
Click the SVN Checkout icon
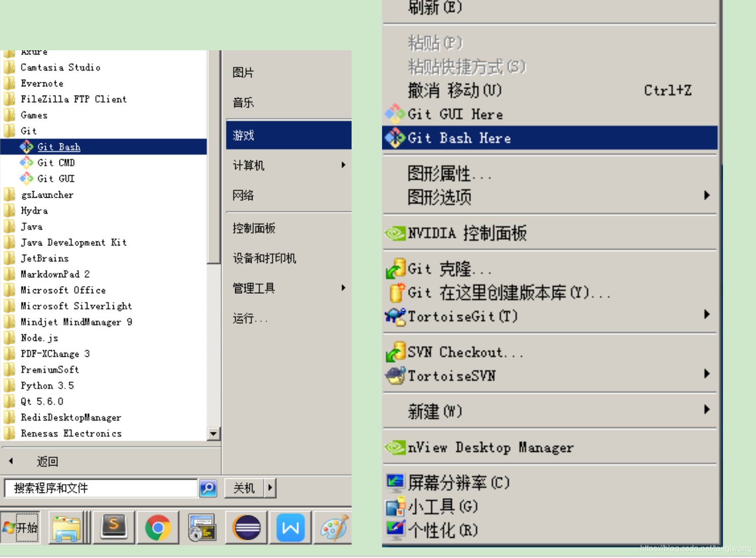coord(395,352)
